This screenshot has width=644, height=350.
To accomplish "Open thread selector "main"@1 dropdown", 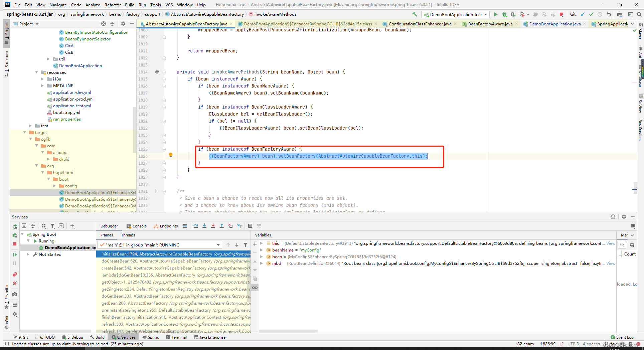I will (x=160, y=245).
